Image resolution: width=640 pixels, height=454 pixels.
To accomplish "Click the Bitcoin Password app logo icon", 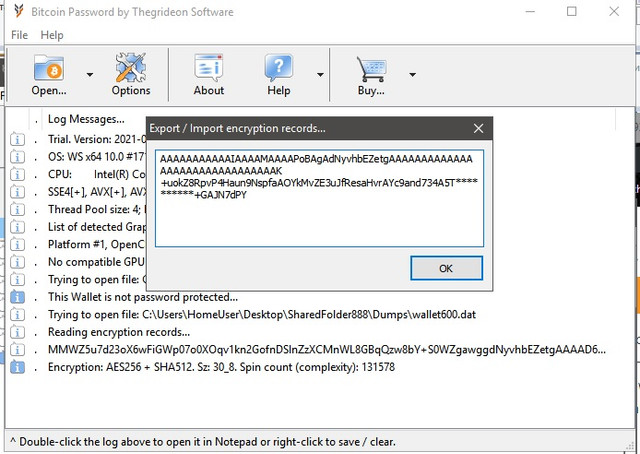I will [x=18, y=11].
